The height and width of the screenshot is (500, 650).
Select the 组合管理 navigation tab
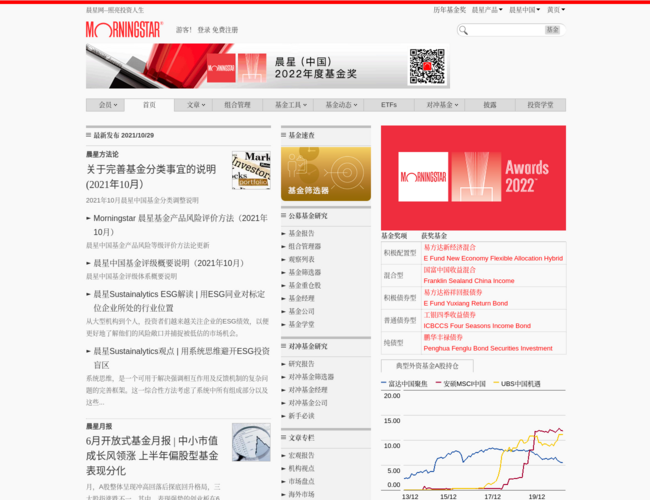point(237,105)
